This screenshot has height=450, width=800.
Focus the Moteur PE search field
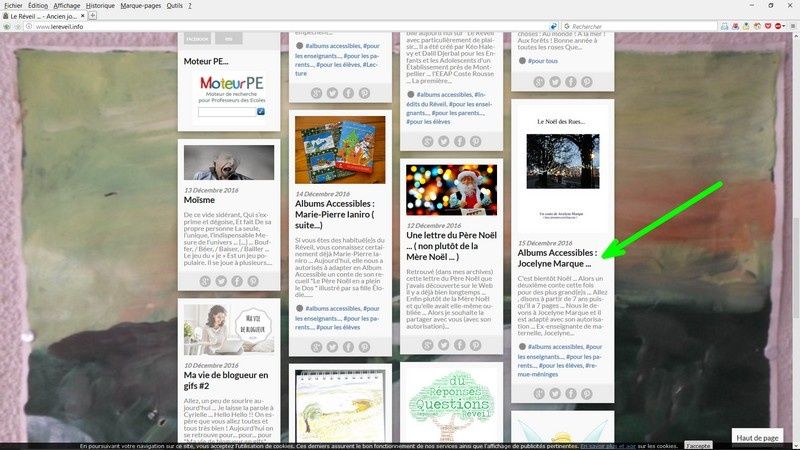point(228,111)
